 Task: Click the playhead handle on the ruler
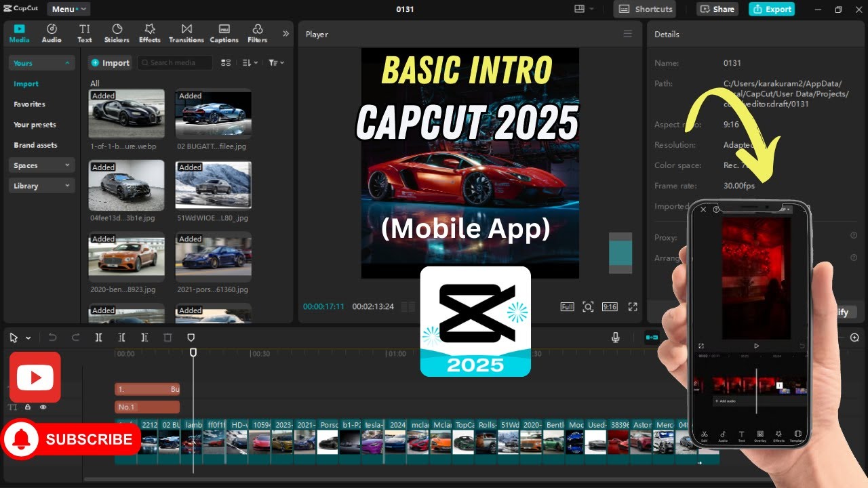[x=193, y=352]
